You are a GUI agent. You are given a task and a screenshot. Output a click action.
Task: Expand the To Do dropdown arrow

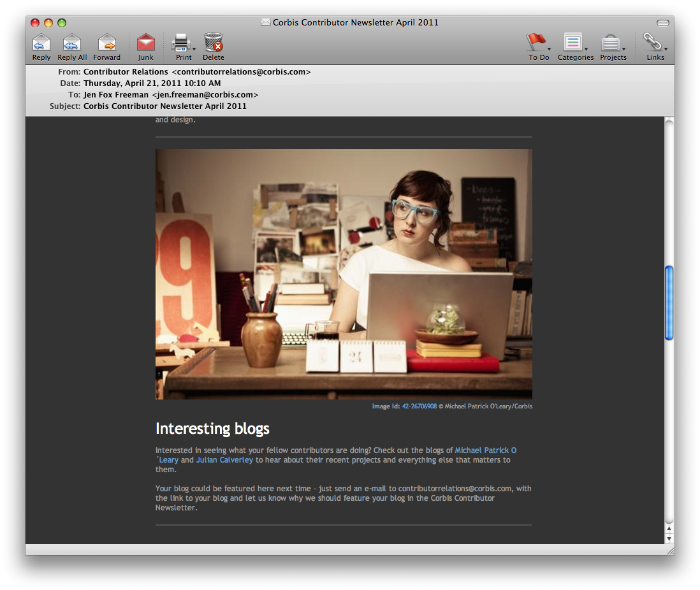pyautogui.click(x=549, y=49)
